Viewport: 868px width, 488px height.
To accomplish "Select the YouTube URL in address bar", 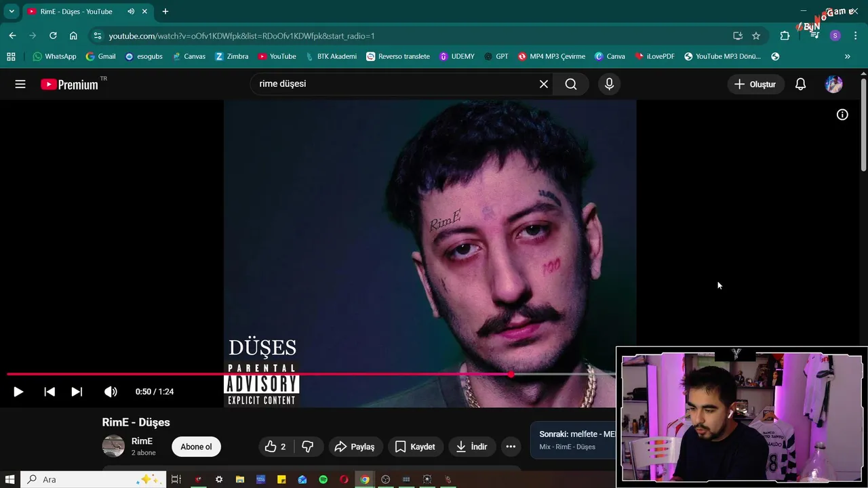I will pos(241,36).
